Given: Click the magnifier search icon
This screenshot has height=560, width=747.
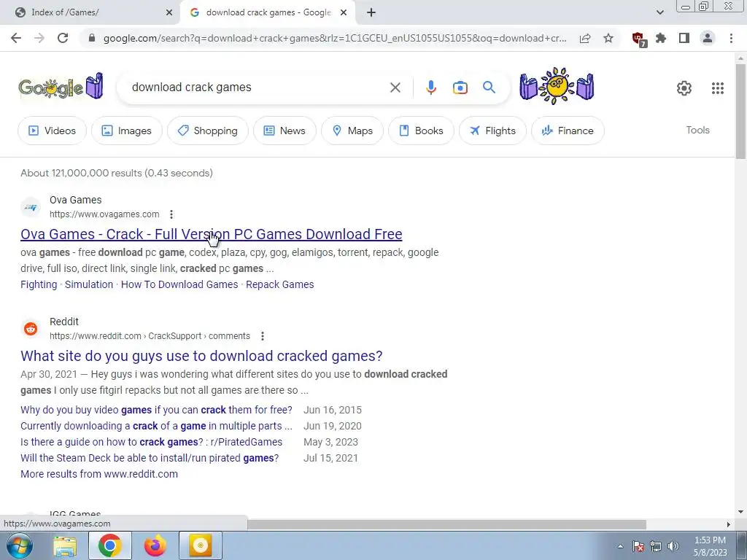Looking at the screenshot, I should click(489, 87).
